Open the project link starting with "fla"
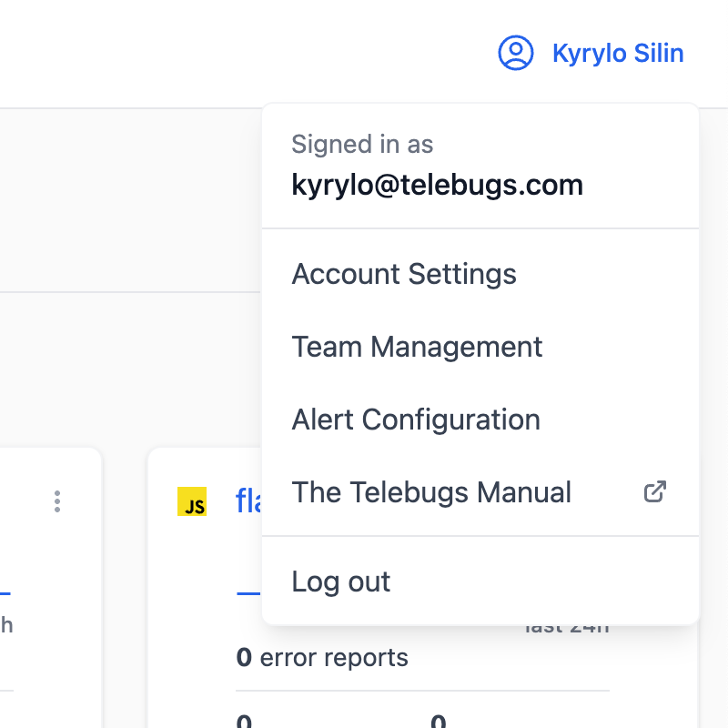The image size is (728, 728). tap(248, 501)
